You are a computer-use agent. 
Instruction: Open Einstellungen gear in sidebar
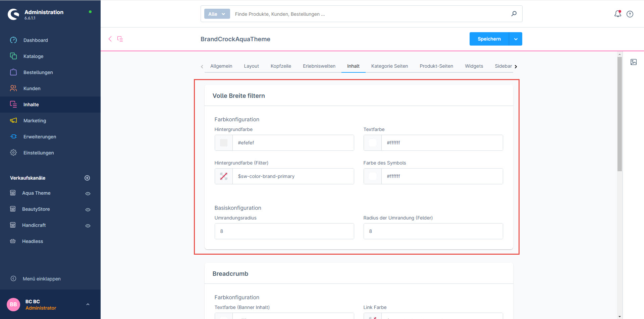coord(38,153)
